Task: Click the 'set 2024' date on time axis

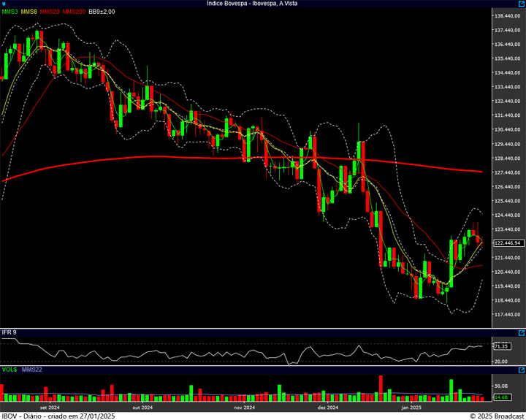Action: [50, 407]
